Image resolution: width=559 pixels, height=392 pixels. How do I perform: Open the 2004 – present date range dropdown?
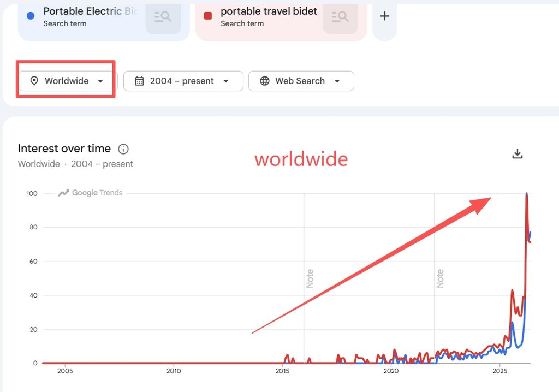(183, 81)
